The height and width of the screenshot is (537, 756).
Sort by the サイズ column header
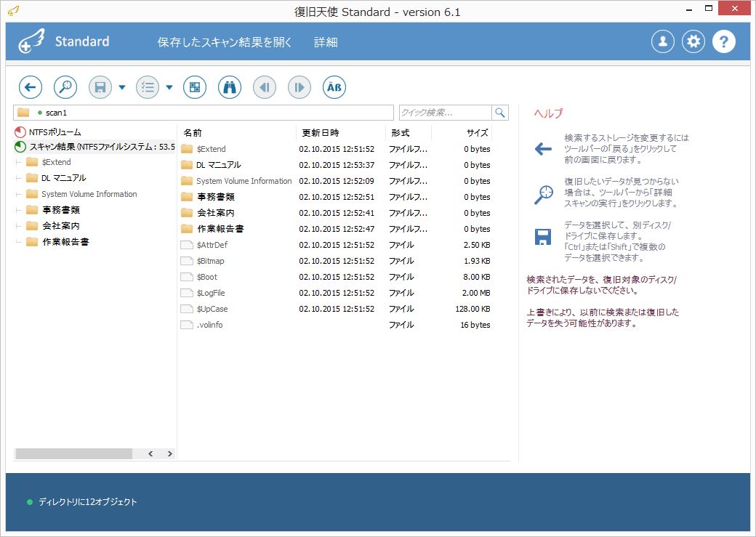tap(478, 133)
